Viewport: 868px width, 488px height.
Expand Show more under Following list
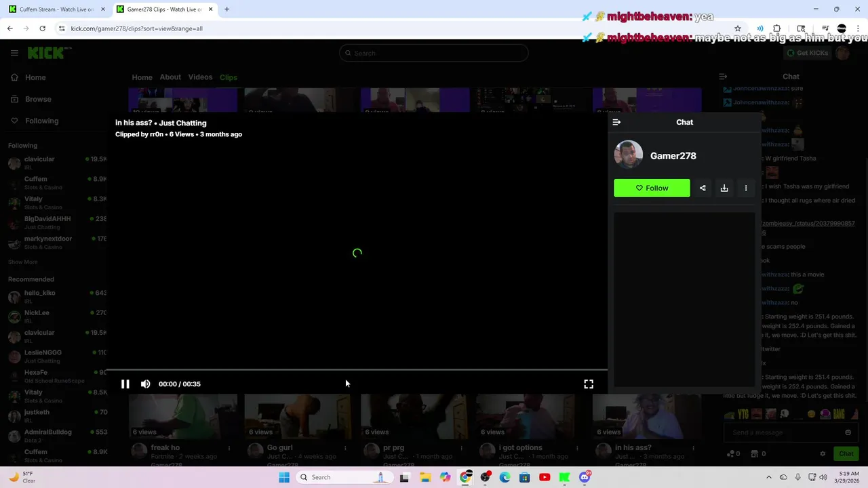(23, 262)
